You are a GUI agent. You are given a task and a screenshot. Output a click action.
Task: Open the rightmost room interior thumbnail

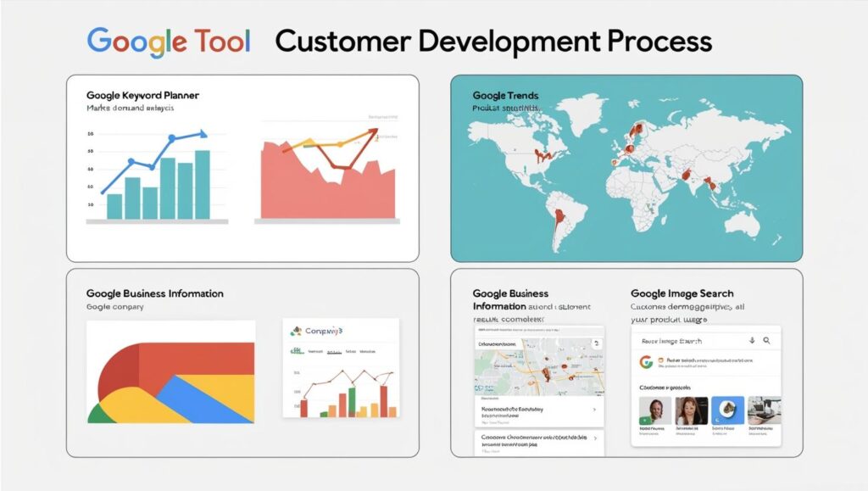765,410
